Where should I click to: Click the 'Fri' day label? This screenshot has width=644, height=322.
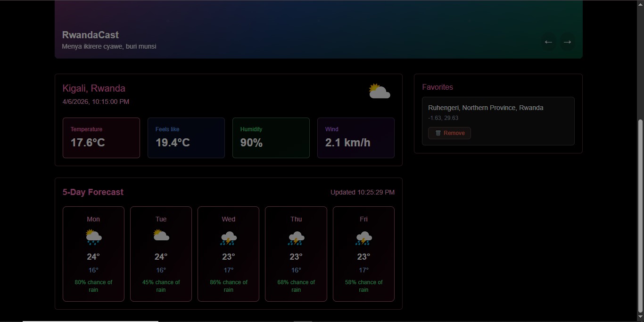tap(363, 219)
